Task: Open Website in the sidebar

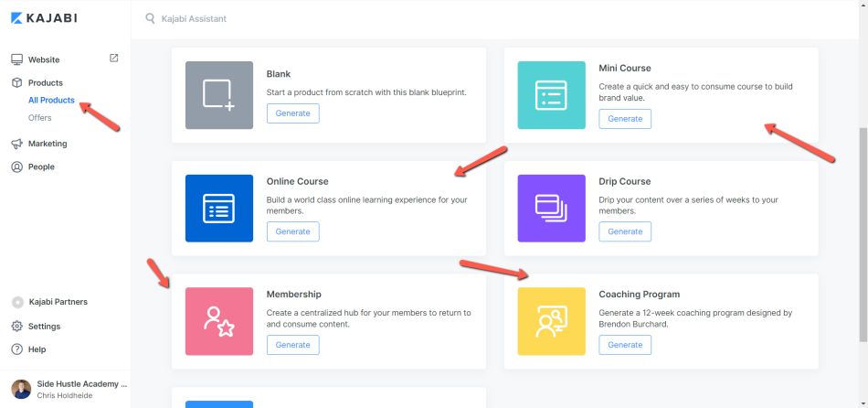Action: click(44, 59)
